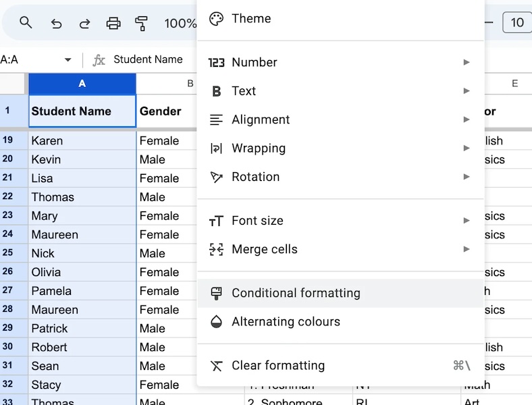
Task: Select the cell containing Karen
Action: point(82,141)
